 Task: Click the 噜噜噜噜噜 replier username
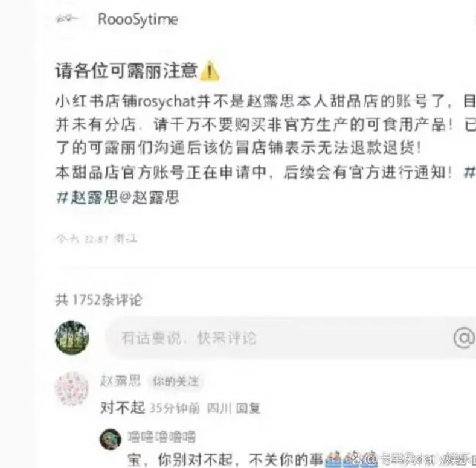tap(161, 437)
